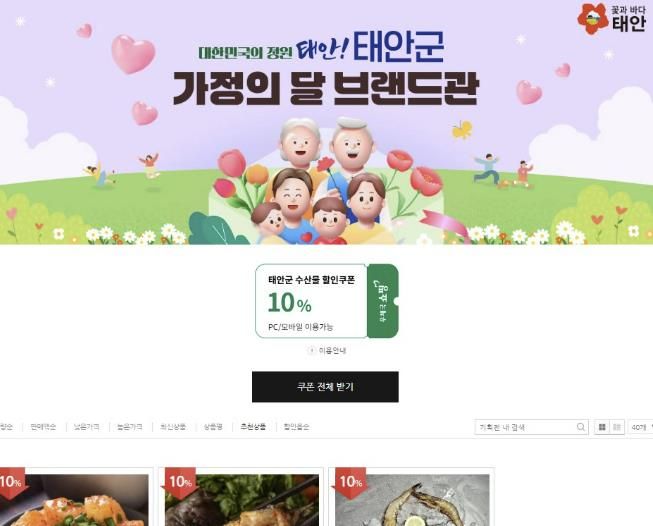
Task: Sort by 상품평
Action: pyautogui.click(x=213, y=427)
